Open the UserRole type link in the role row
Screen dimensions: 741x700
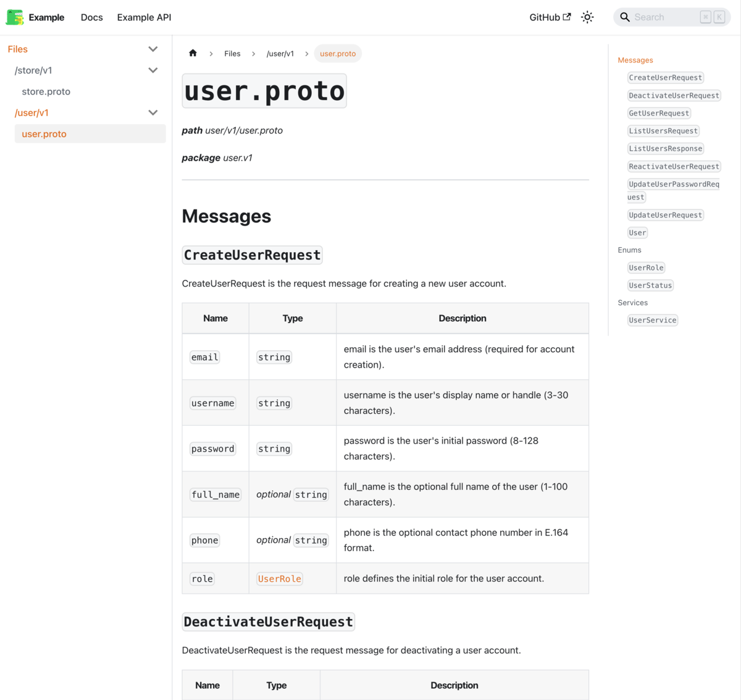tap(279, 578)
